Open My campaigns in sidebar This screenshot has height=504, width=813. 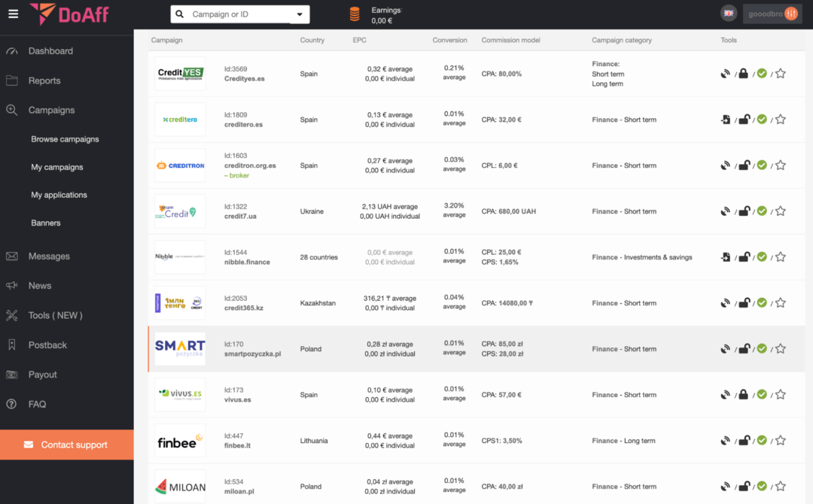[x=57, y=167]
